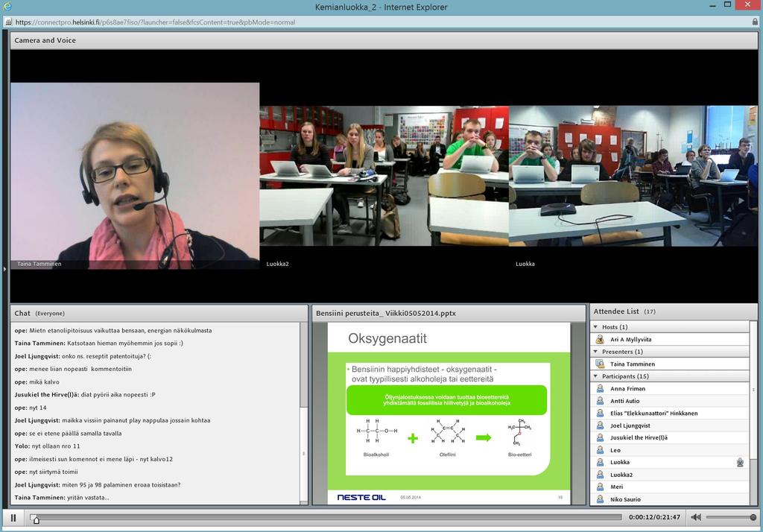This screenshot has height=532, width=763.
Task: Select the Ari A Myllyviita host name
Action: pos(630,339)
